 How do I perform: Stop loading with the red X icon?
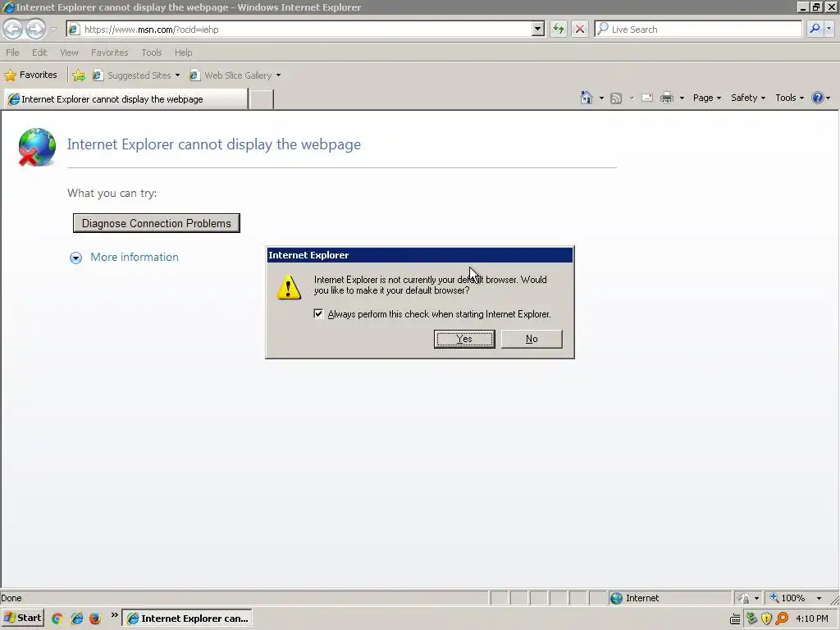click(x=580, y=29)
